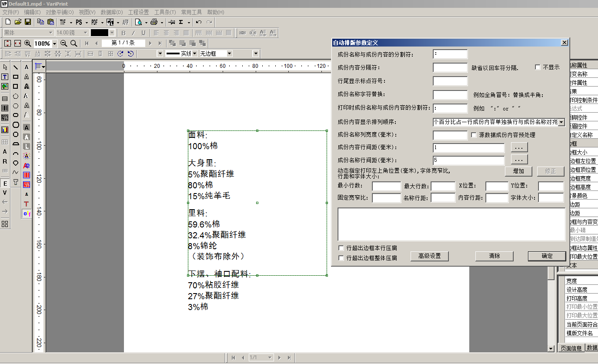The image size is (598, 364).
Task: Click the 最小行数 input field
Action: [x=386, y=186]
